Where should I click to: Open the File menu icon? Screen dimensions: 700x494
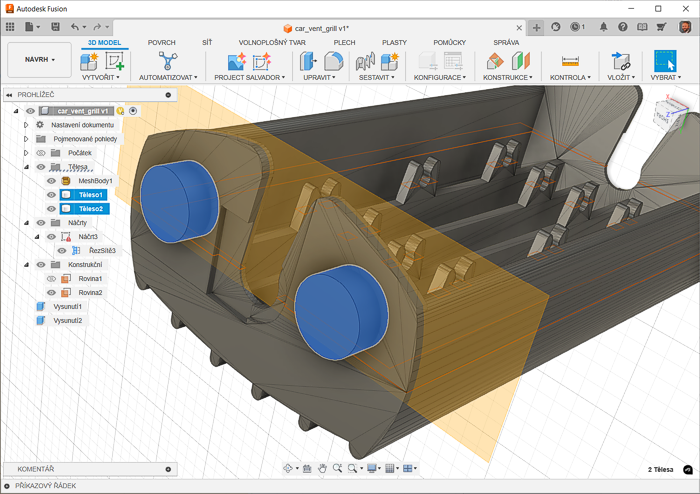point(32,27)
